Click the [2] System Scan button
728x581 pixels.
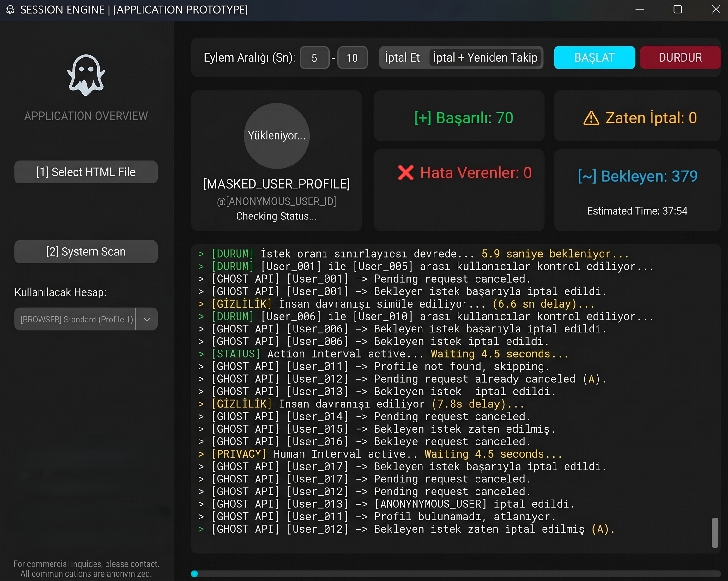coord(86,252)
